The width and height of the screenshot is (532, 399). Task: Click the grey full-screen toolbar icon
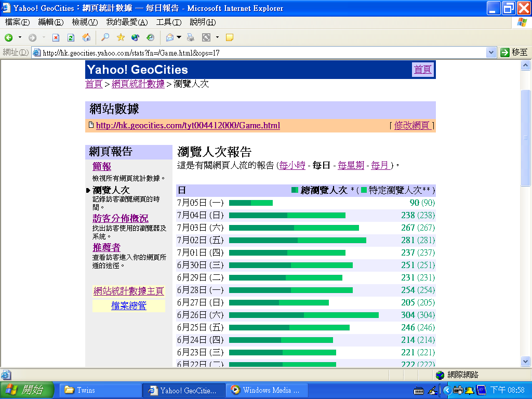(x=206, y=37)
